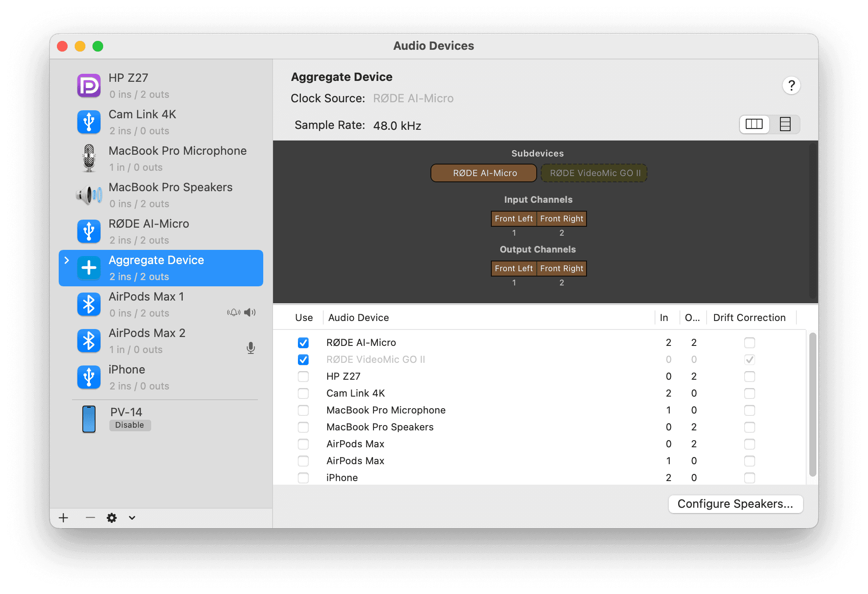The image size is (868, 594).
Task: Enable drift correction for Cam Link 4K
Action: point(749,393)
